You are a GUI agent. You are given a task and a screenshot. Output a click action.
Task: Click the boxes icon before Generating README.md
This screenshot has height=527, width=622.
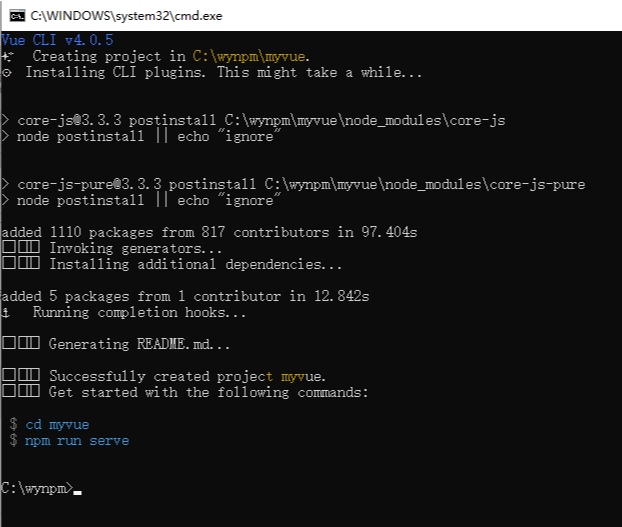21,344
